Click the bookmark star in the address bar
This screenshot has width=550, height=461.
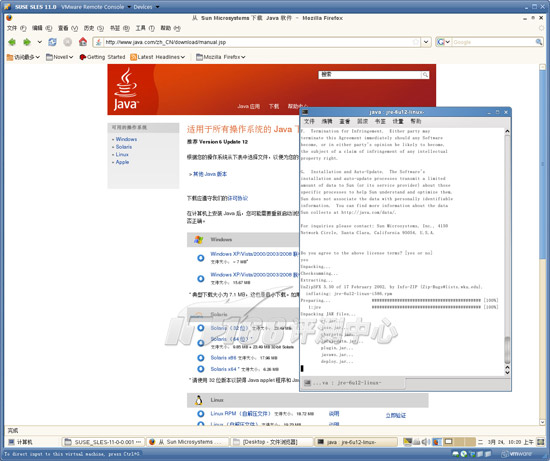click(x=416, y=42)
